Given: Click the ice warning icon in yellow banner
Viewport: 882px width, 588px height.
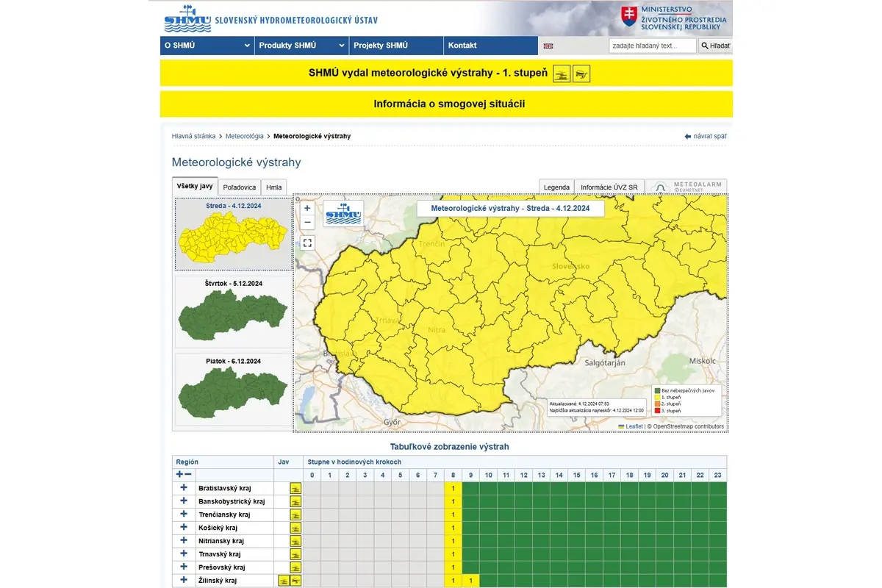Looking at the screenshot, I should pos(581,74).
